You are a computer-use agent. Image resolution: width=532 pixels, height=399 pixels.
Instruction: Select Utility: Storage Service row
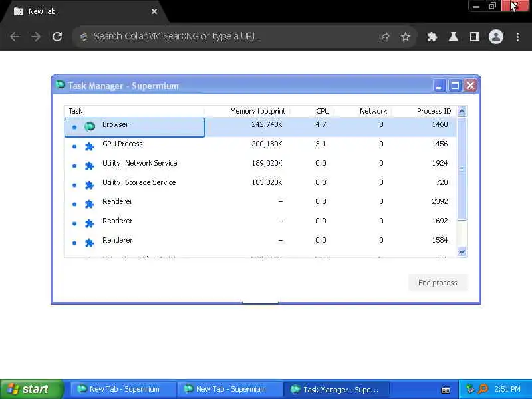260,186
